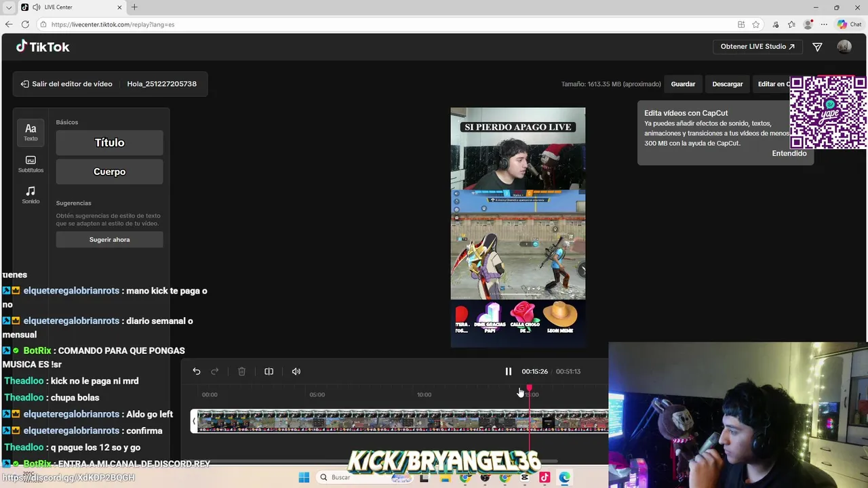Click the total duration 00:51:13
Viewport: 868px width, 488px height.
pyautogui.click(x=568, y=371)
